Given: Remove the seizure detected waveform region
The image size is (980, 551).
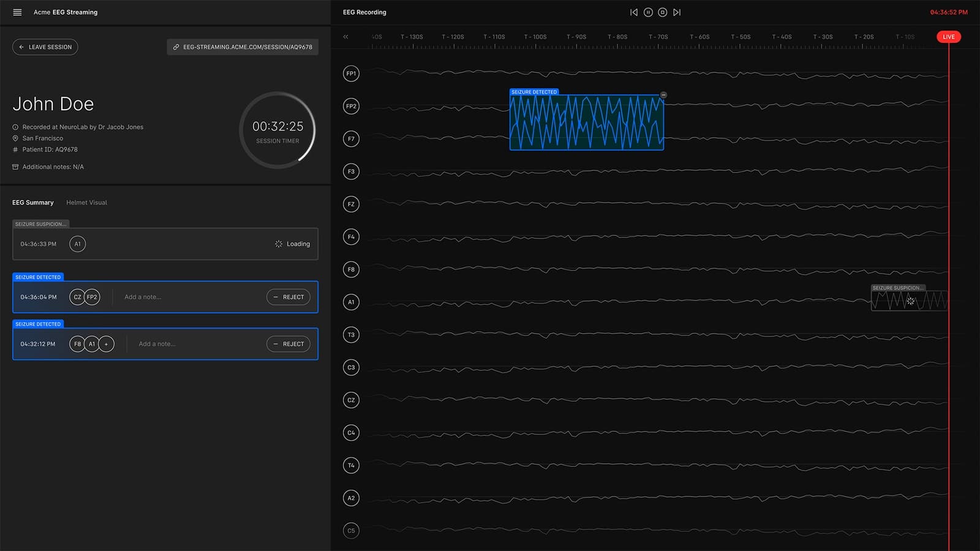Looking at the screenshot, I should tap(663, 95).
